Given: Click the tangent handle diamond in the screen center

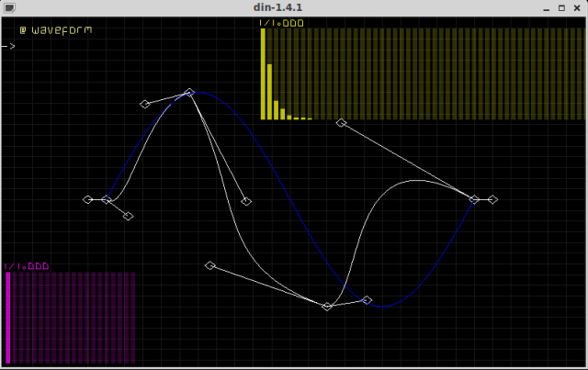Looking at the screenshot, I should 245,202.
